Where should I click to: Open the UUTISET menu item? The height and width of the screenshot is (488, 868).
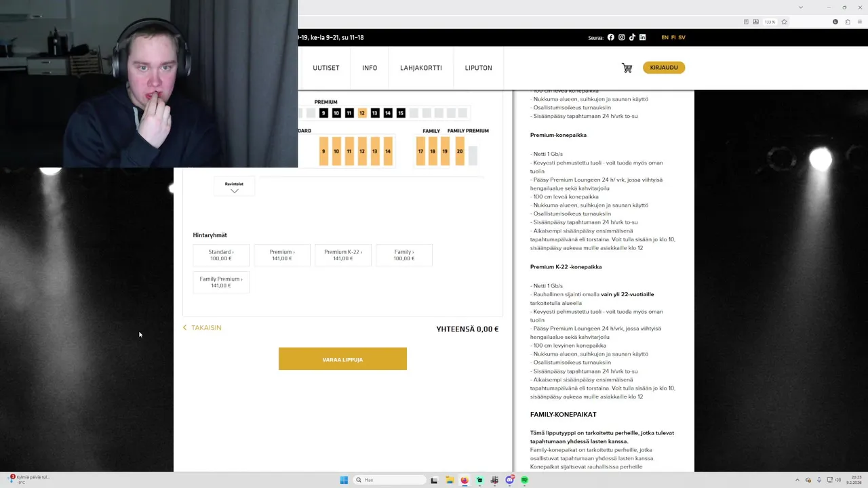click(326, 68)
